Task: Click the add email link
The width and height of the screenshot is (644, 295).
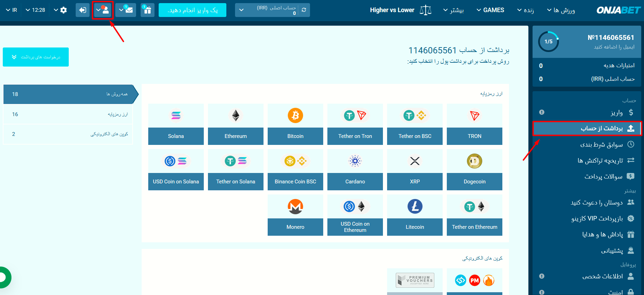Action: tap(614, 47)
